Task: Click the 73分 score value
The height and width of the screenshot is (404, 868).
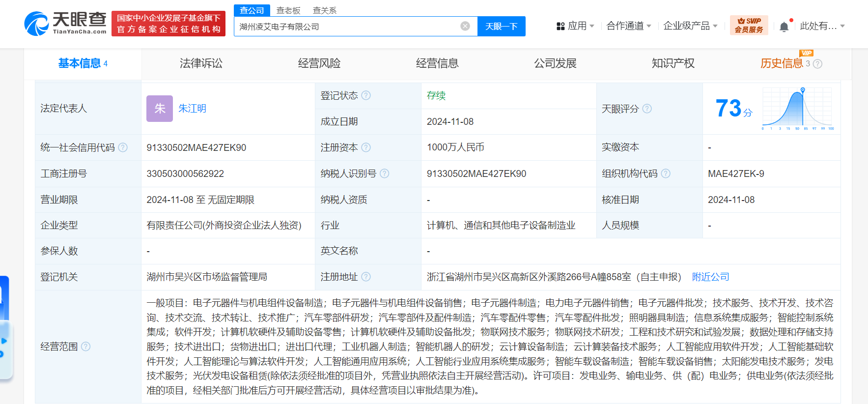Action: pos(733,108)
